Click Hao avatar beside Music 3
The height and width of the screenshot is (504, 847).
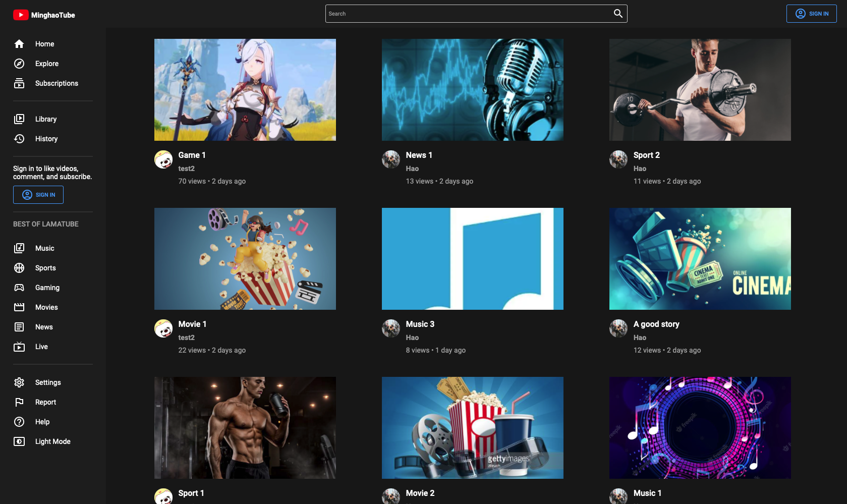click(391, 328)
